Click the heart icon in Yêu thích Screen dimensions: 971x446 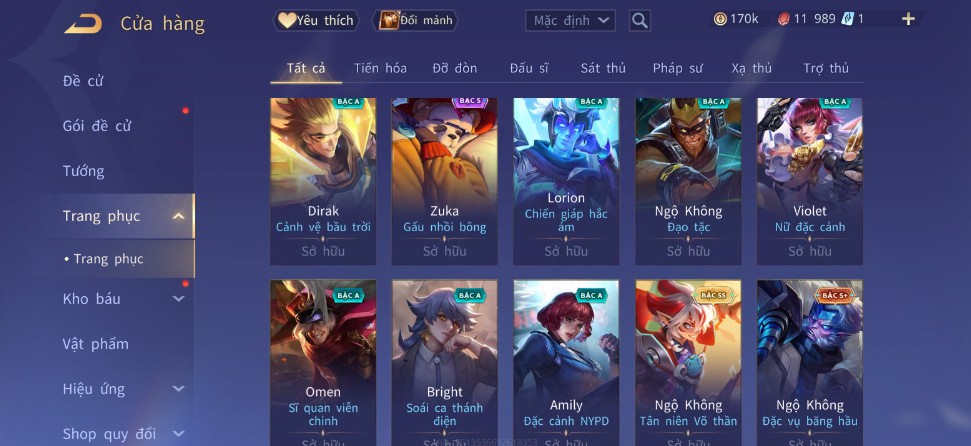[x=286, y=20]
